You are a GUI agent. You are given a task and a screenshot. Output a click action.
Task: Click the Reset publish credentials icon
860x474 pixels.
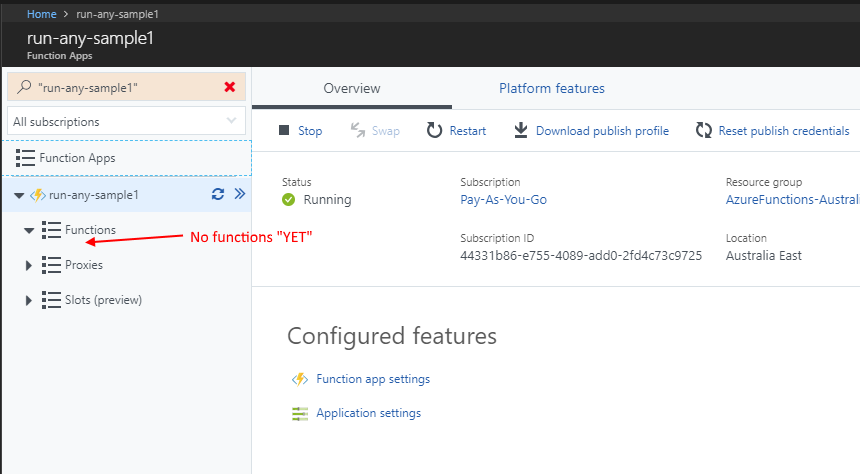point(703,131)
